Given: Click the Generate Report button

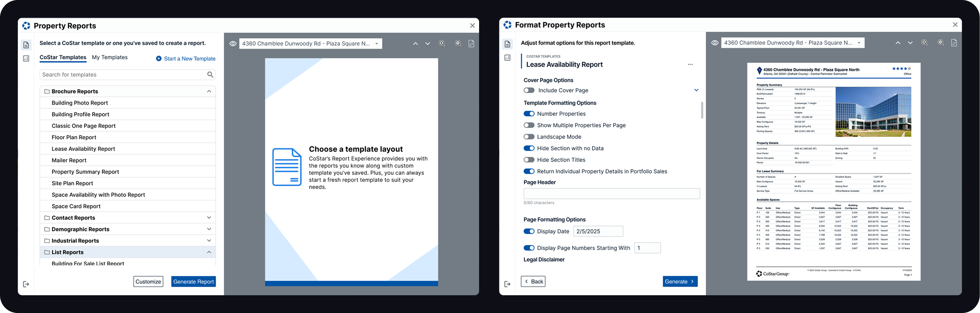Looking at the screenshot, I should click(x=194, y=282).
